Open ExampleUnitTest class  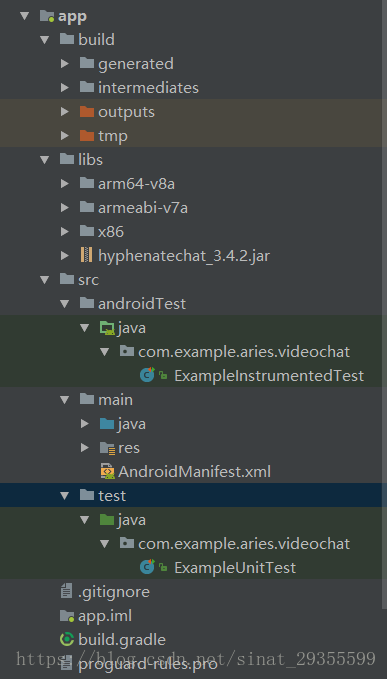(x=235, y=567)
